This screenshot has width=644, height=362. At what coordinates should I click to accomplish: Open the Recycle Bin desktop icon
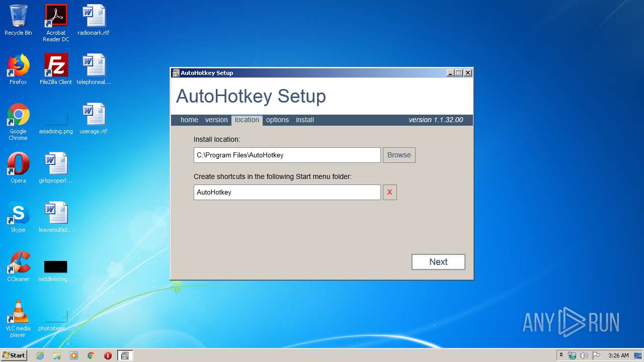(18, 21)
